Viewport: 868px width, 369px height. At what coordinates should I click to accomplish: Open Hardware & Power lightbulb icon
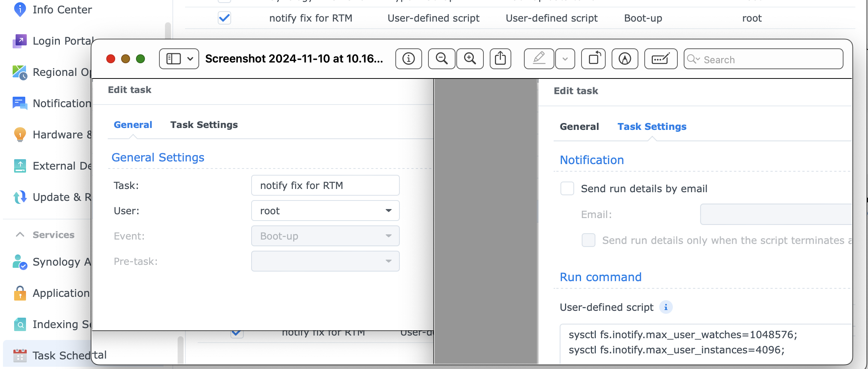pos(20,135)
